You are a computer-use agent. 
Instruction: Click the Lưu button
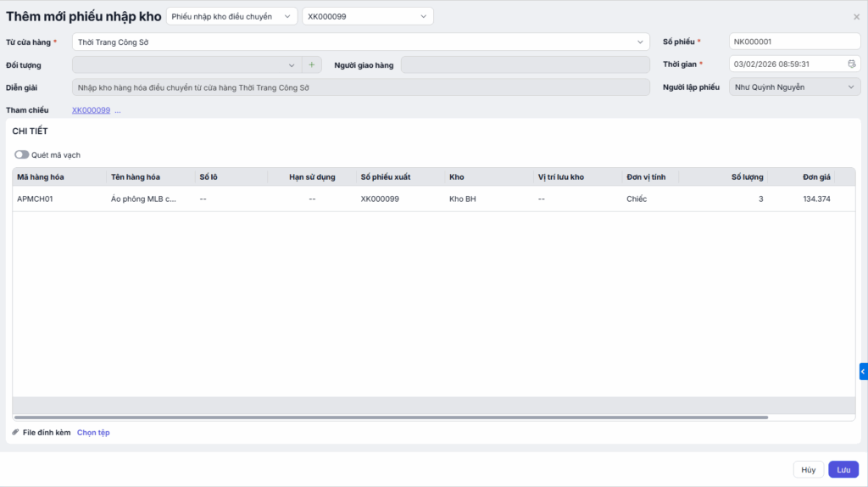[843, 469]
